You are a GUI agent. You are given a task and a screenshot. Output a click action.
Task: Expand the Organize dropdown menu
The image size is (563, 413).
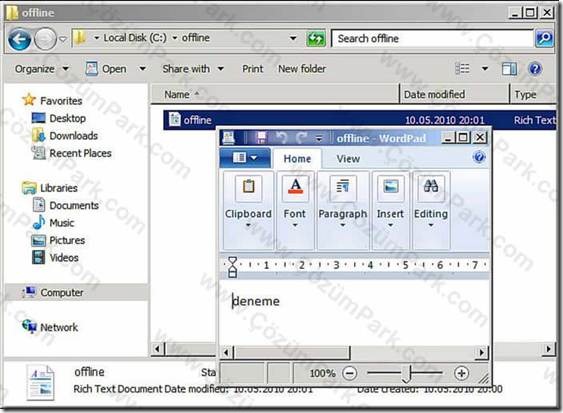click(42, 69)
